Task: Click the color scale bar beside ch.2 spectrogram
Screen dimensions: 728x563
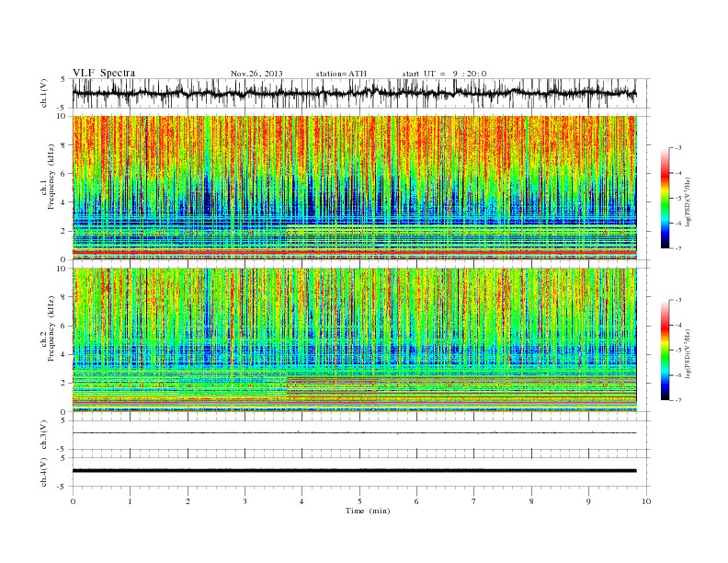Action: pyautogui.click(x=665, y=350)
